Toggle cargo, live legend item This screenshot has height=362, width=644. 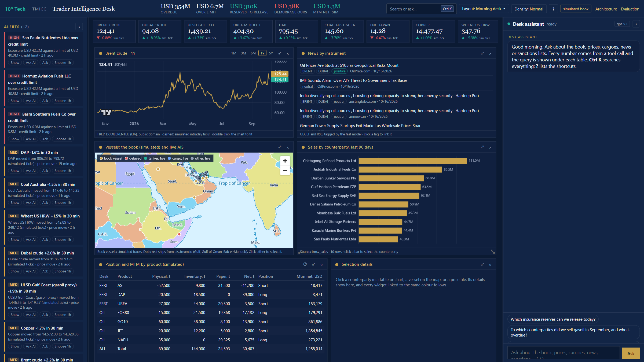point(178,158)
